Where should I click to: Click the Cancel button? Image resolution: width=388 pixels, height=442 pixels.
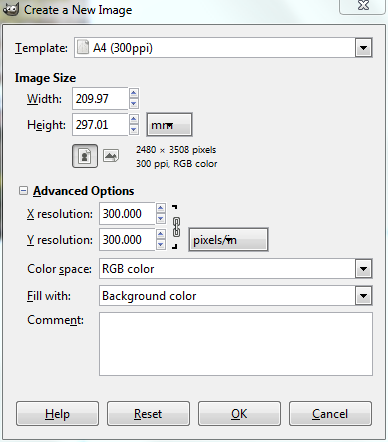[x=330, y=414]
